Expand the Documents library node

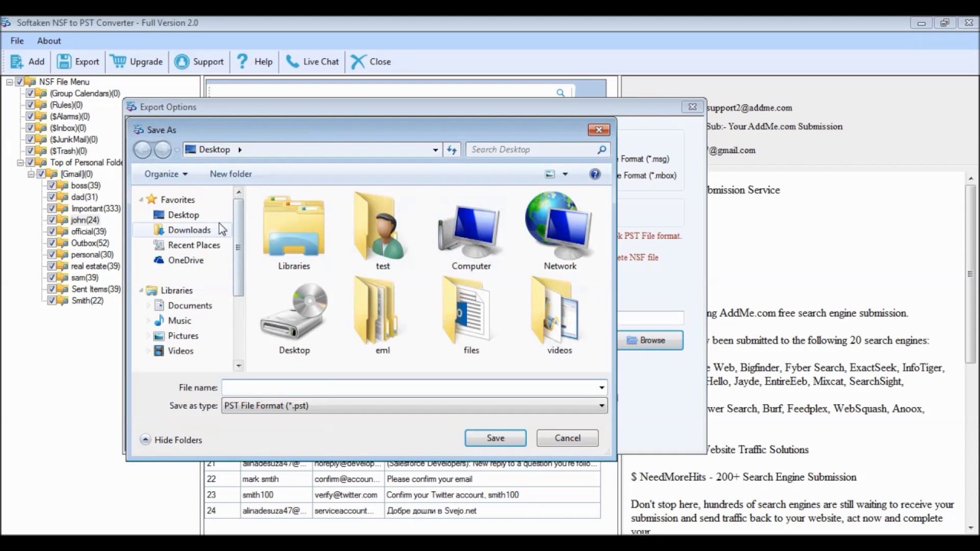pyautogui.click(x=149, y=305)
